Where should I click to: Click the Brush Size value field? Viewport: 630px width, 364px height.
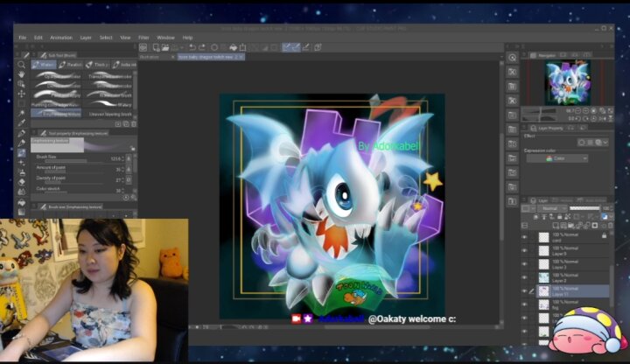click(x=116, y=158)
